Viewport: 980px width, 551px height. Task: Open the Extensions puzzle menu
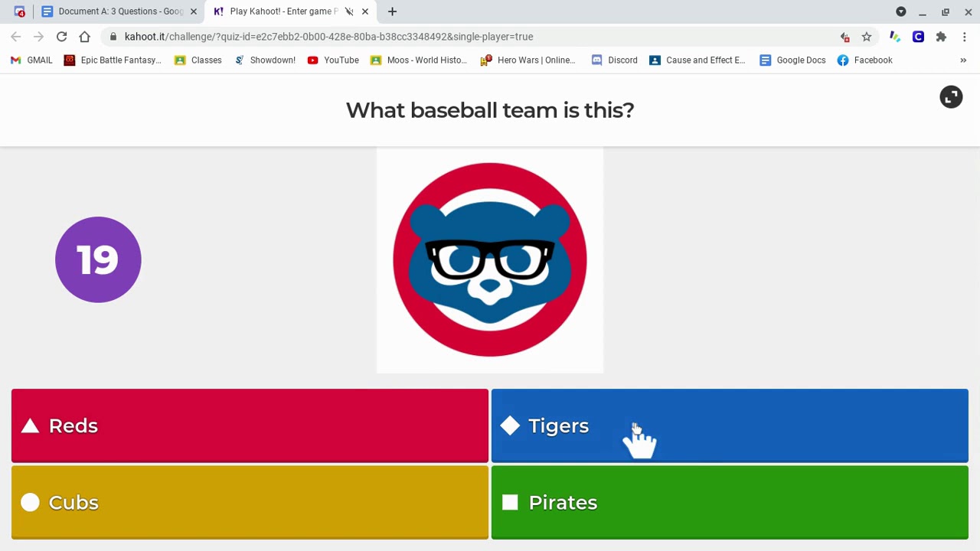(x=941, y=37)
